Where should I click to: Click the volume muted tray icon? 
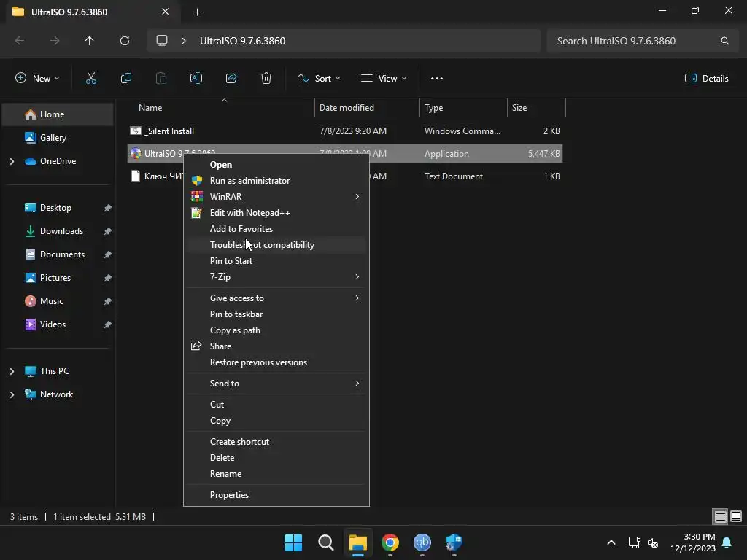click(x=653, y=542)
